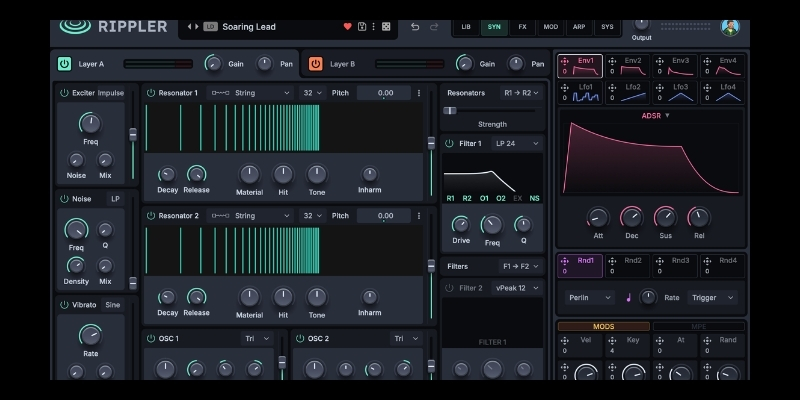
Task: Click the heart favorite icon beside the preset name
Action: tap(347, 27)
